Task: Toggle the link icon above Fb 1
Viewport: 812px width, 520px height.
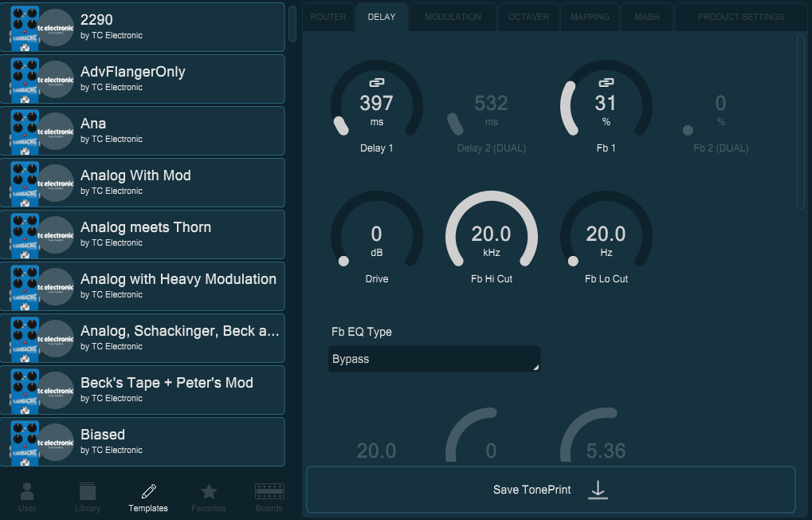Action: click(606, 82)
